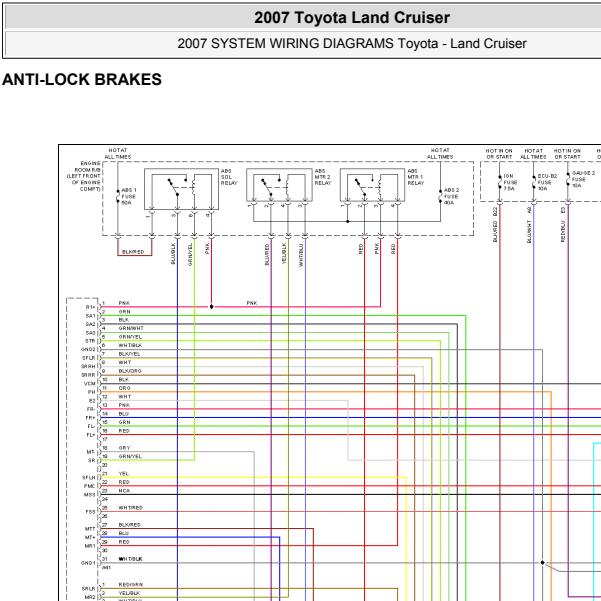
Task: Click the 'ABS 2 FUSE 40A' label
Action: tap(451, 196)
